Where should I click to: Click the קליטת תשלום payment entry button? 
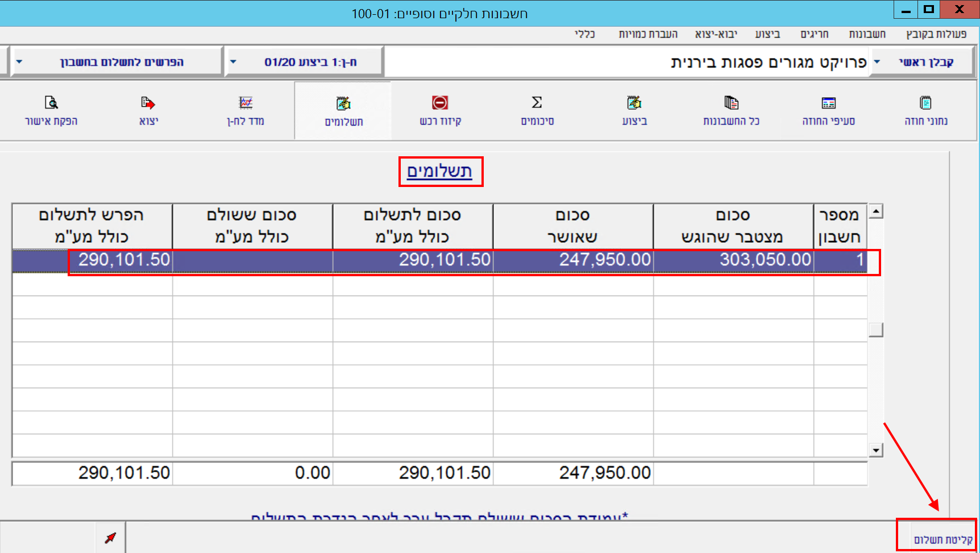pyautogui.click(x=942, y=539)
